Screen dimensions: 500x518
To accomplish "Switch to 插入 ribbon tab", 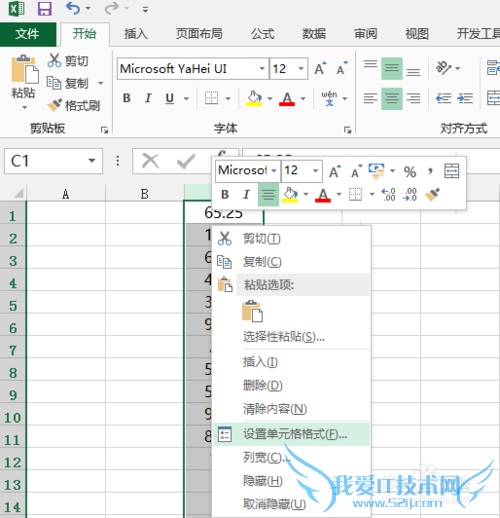I will pos(135,34).
